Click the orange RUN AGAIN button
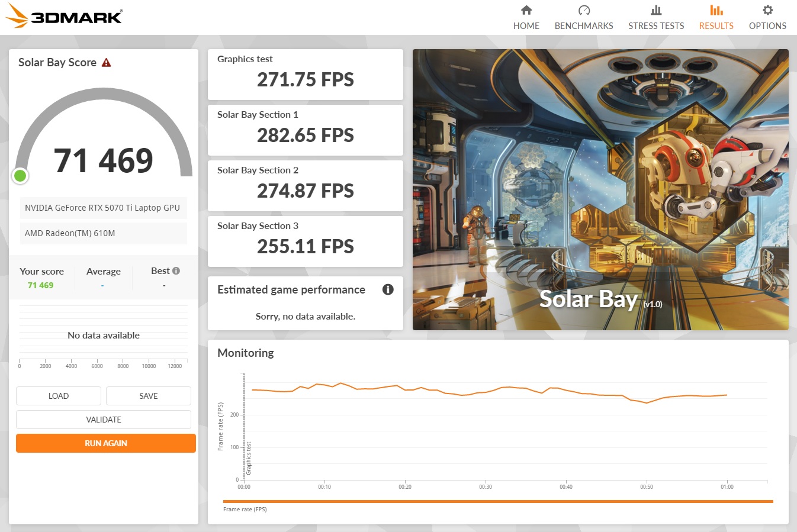Image resolution: width=797 pixels, height=532 pixels. coord(106,443)
